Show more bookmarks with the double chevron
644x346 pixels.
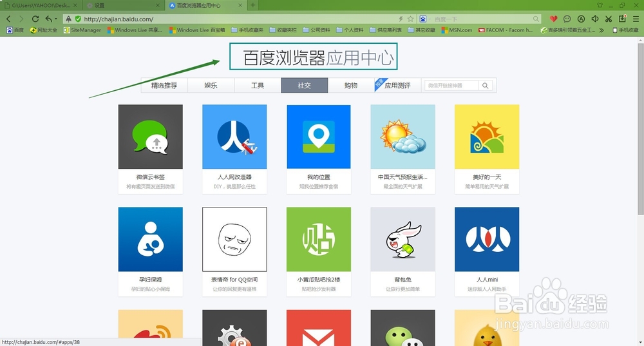[601, 30]
